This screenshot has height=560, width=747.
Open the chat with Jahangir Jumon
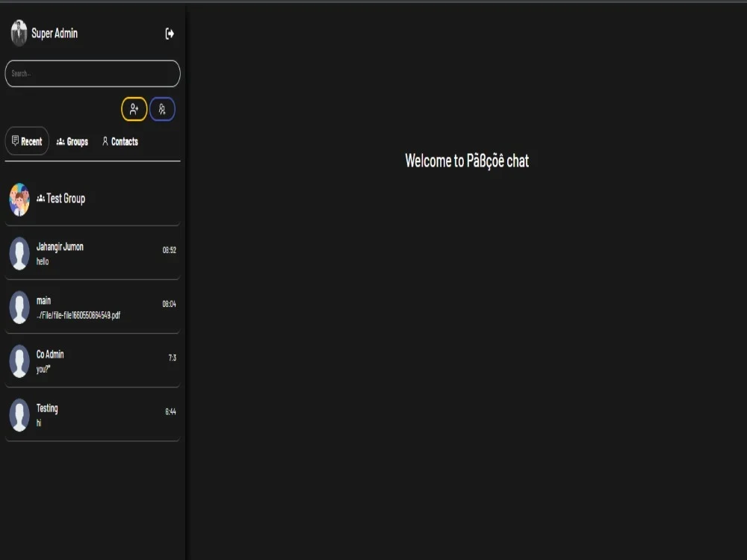pyautogui.click(x=93, y=253)
